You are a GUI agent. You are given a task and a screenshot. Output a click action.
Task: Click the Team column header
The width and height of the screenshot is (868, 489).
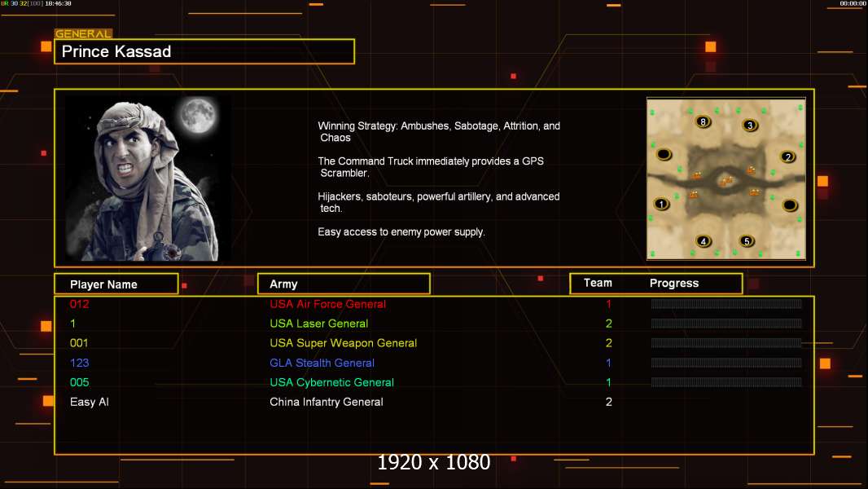click(x=598, y=283)
